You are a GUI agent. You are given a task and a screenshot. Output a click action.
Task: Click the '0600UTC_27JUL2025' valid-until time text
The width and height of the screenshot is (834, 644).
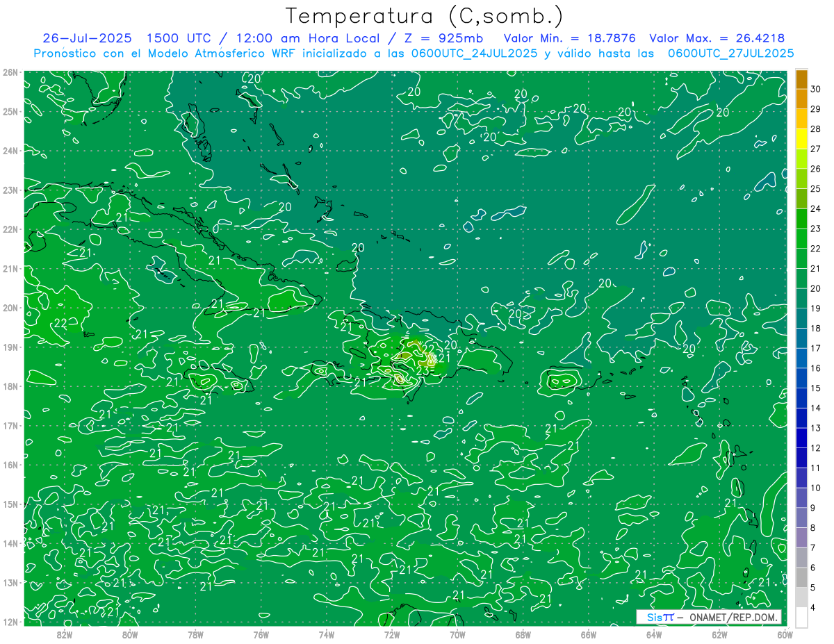(x=730, y=53)
